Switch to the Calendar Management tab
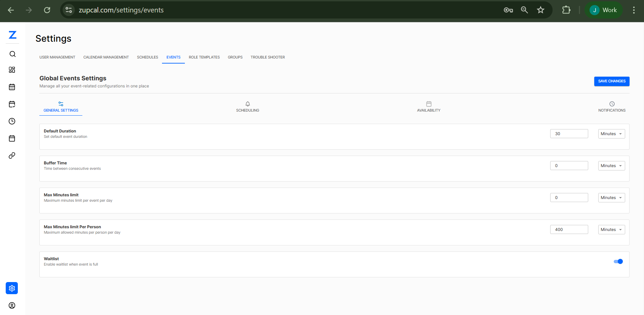The width and height of the screenshot is (644, 315). [106, 57]
